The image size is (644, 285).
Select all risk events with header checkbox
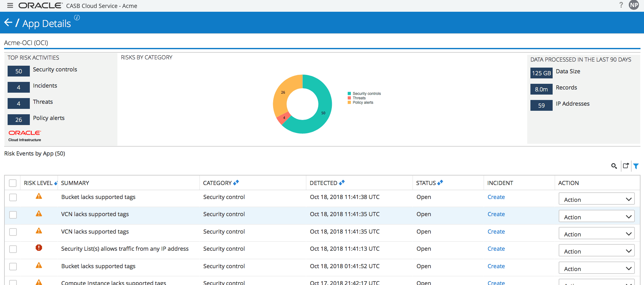coord(13,183)
